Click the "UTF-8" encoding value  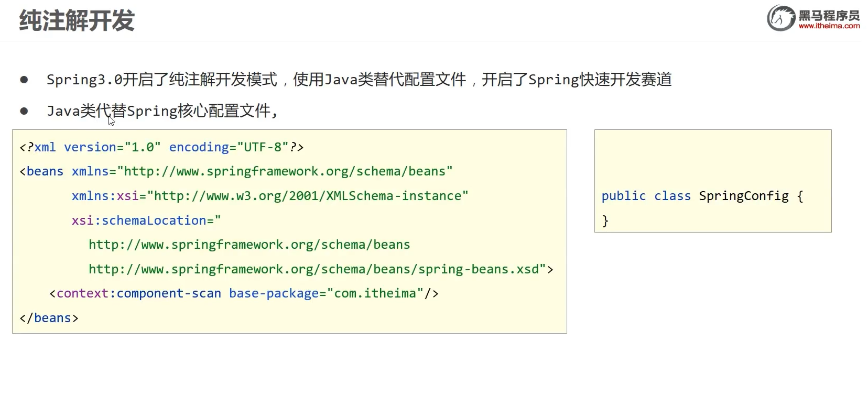pos(263,147)
